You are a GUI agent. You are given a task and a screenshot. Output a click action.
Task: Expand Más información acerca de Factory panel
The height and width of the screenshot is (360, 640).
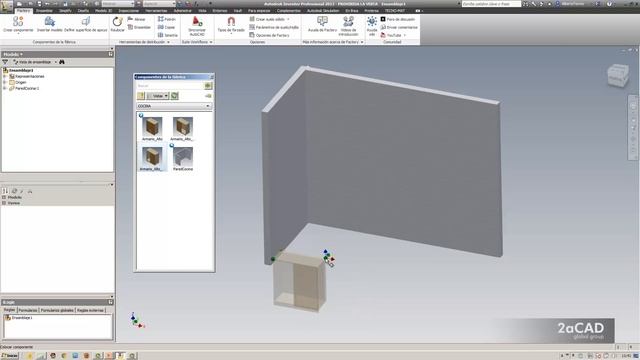coord(362,42)
